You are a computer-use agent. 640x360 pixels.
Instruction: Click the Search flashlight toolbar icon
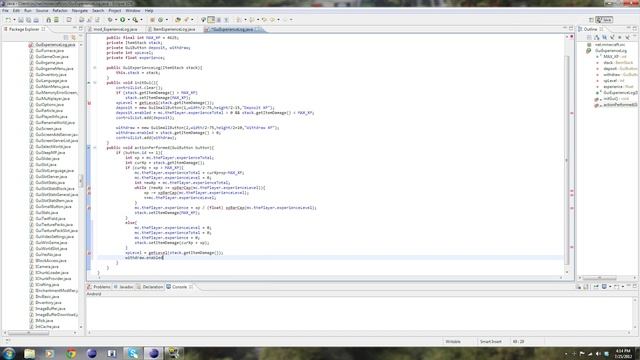point(187,20)
